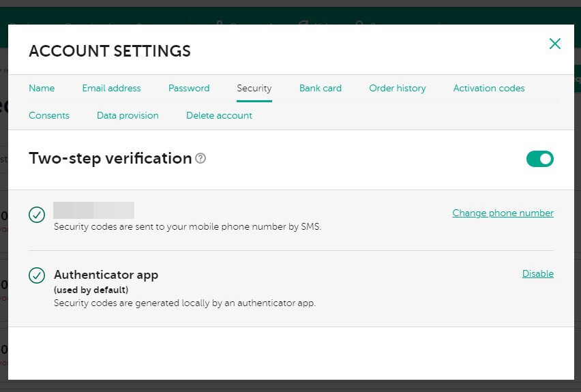Select the Security tab
The height and width of the screenshot is (392, 581).
click(254, 88)
